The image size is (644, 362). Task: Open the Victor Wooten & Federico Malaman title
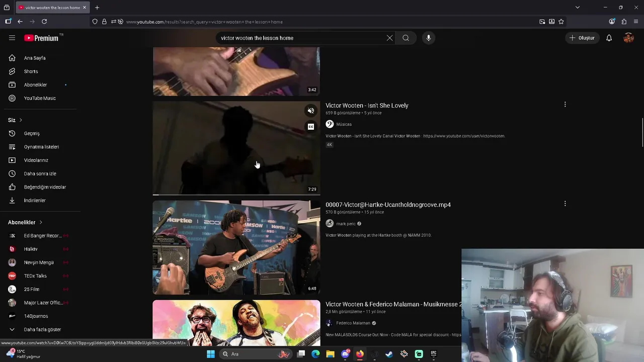[x=393, y=304]
